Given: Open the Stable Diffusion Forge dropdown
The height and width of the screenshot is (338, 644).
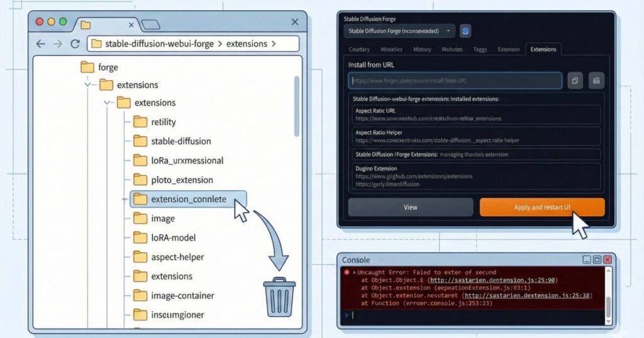Looking at the screenshot, I should (399, 31).
